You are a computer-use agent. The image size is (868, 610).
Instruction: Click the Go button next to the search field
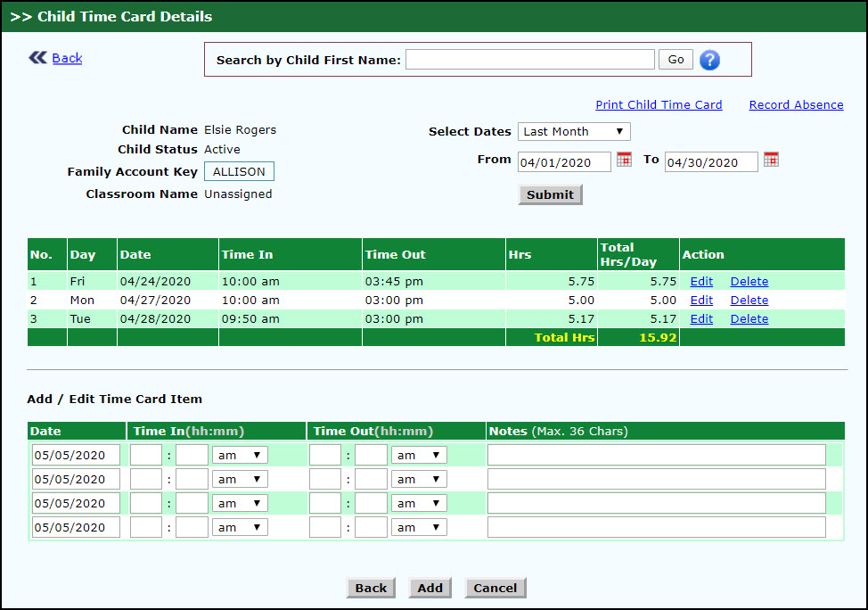(676, 58)
